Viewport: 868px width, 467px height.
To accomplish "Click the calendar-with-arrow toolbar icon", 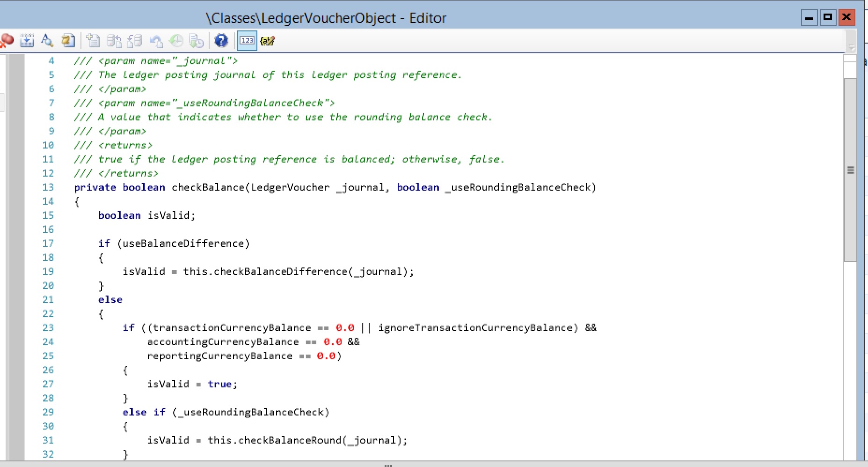I will [x=27, y=41].
